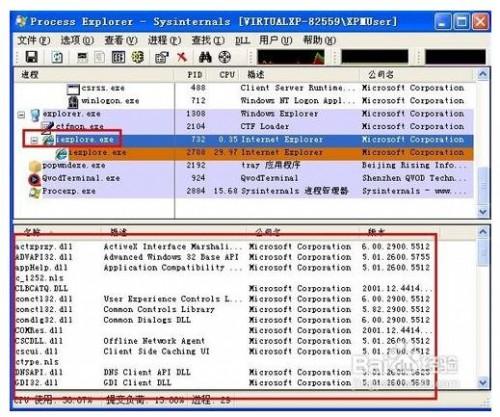500x417 pixels.
Task: Sort by the PID column header
Action: (191, 75)
